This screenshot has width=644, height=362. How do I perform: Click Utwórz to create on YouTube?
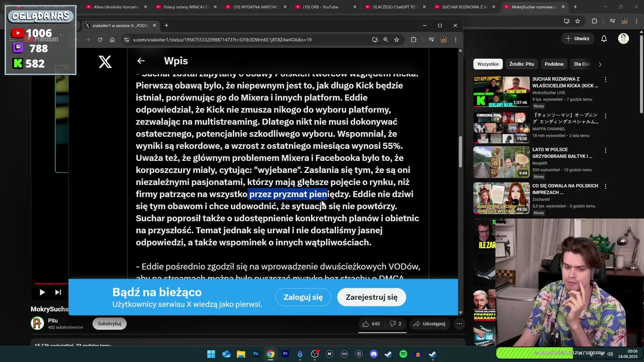[577, 39]
